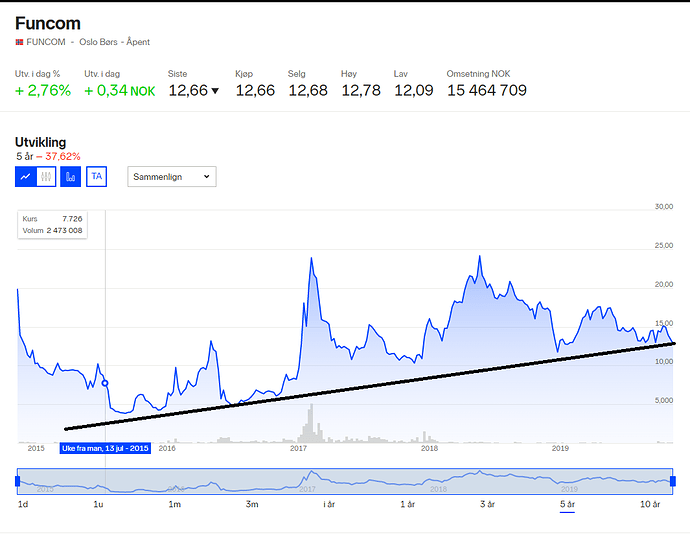
Task: Select the line chart view icon
Action: [26, 176]
